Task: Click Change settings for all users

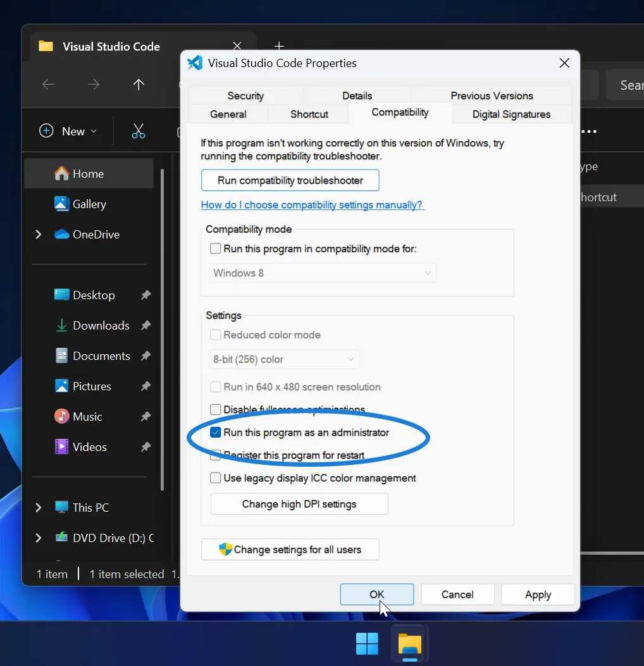Action: [x=290, y=550]
